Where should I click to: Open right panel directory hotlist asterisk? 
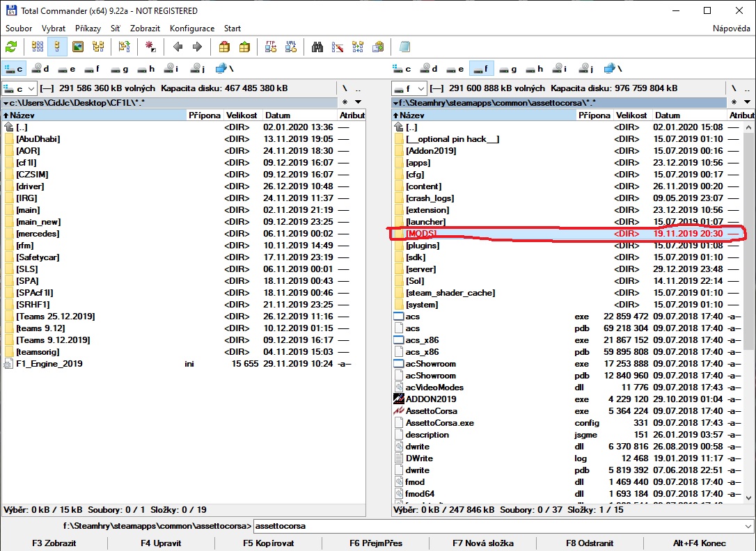point(734,102)
